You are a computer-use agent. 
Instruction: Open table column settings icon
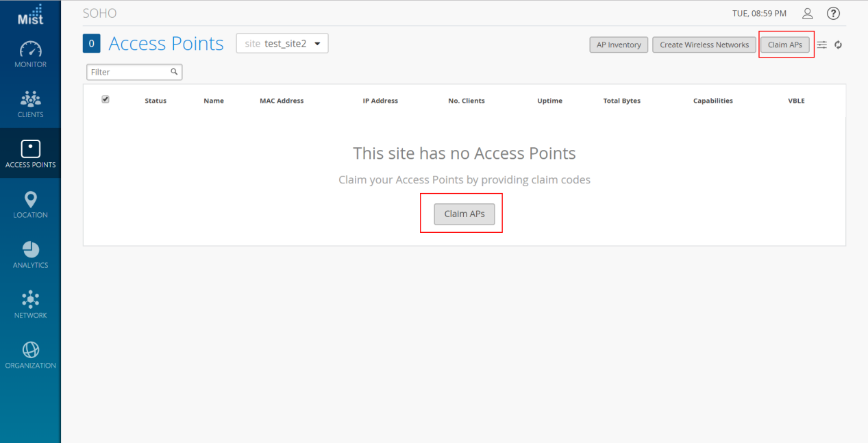click(822, 45)
